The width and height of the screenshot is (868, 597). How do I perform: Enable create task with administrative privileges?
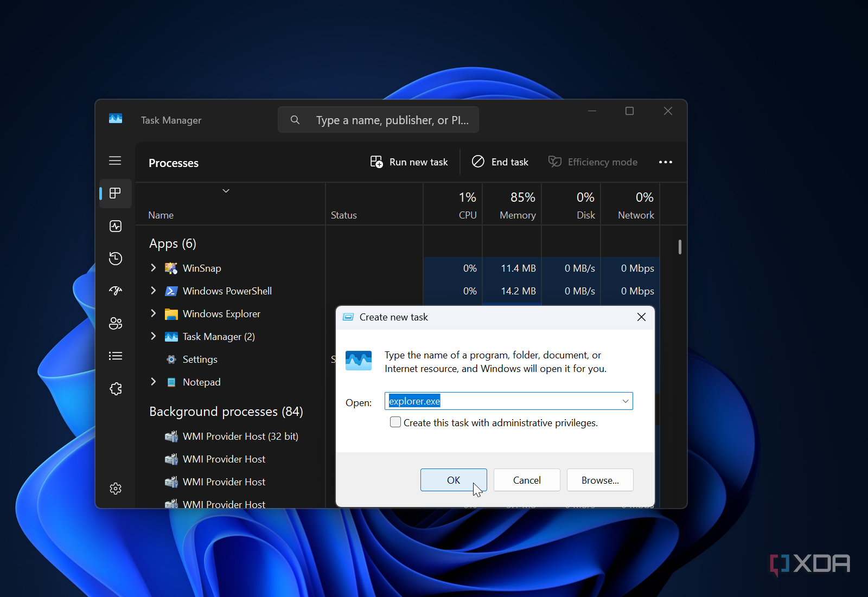click(x=395, y=422)
